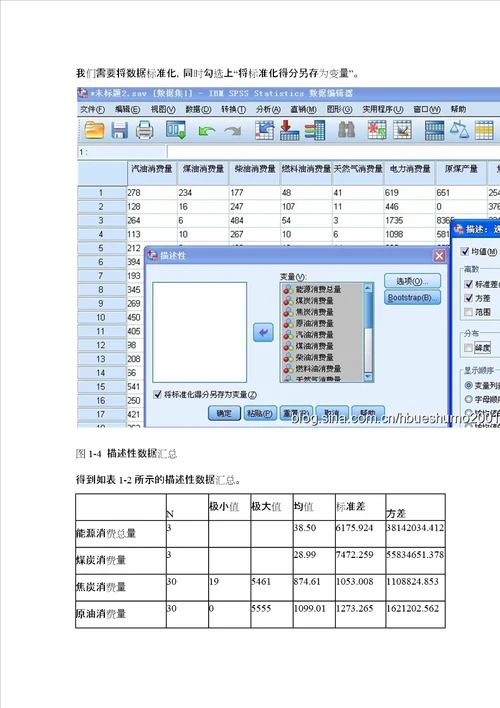500x708 pixels.
Task: Open the Recall recent dialogs toolbar icon
Action: point(176,130)
